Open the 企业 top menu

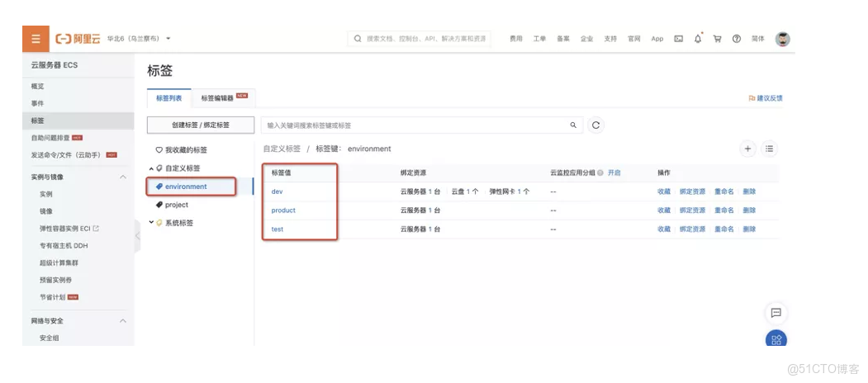[586, 39]
